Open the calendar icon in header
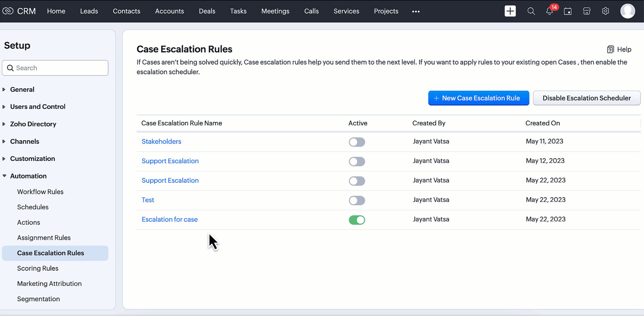Image resolution: width=644 pixels, height=316 pixels. [x=568, y=11]
